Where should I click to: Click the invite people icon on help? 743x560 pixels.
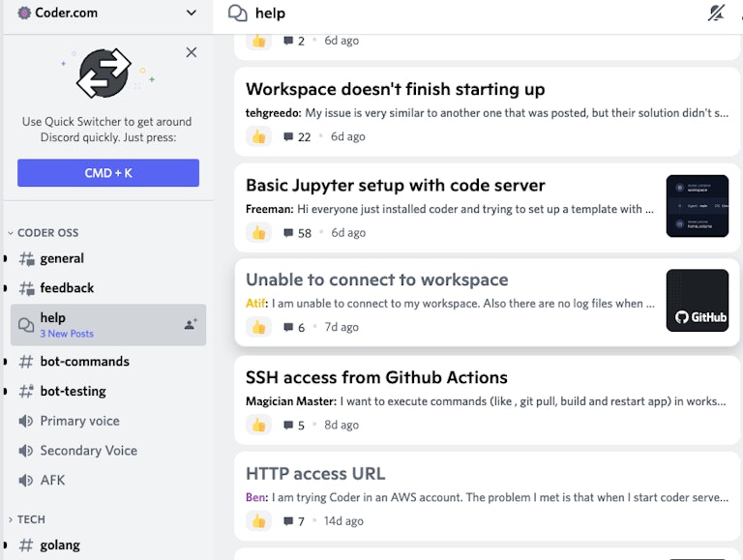[x=191, y=325]
